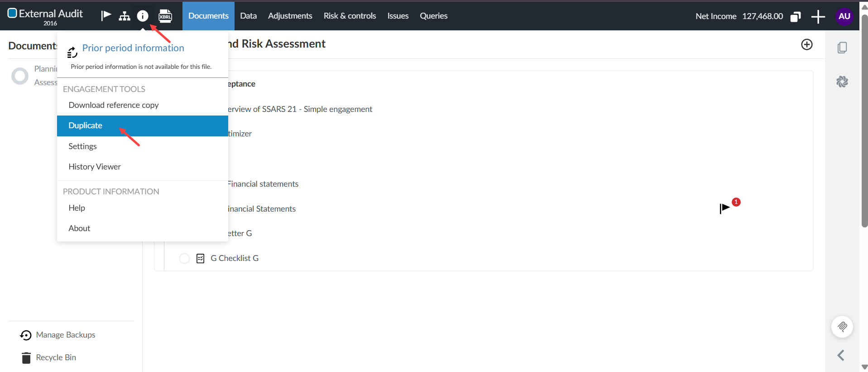
Task: Click the Net Income value 127,468.00
Action: (762, 16)
